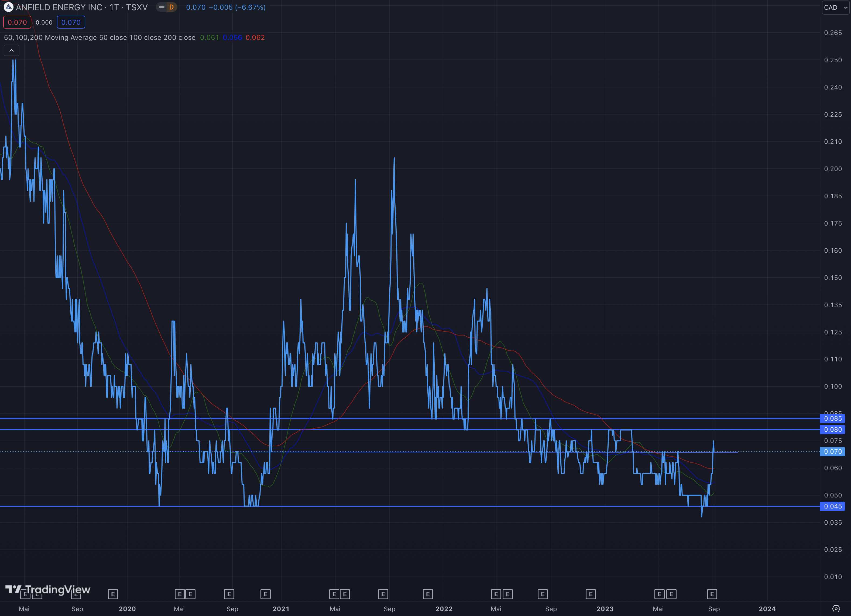Click the 0.080 horizontal line price label
This screenshot has width=851, height=616.
click(x=833, y=429)
